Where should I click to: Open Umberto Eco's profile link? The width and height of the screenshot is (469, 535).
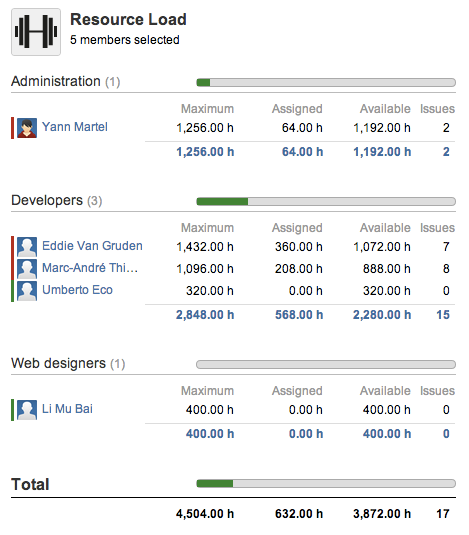click(77, 290)
